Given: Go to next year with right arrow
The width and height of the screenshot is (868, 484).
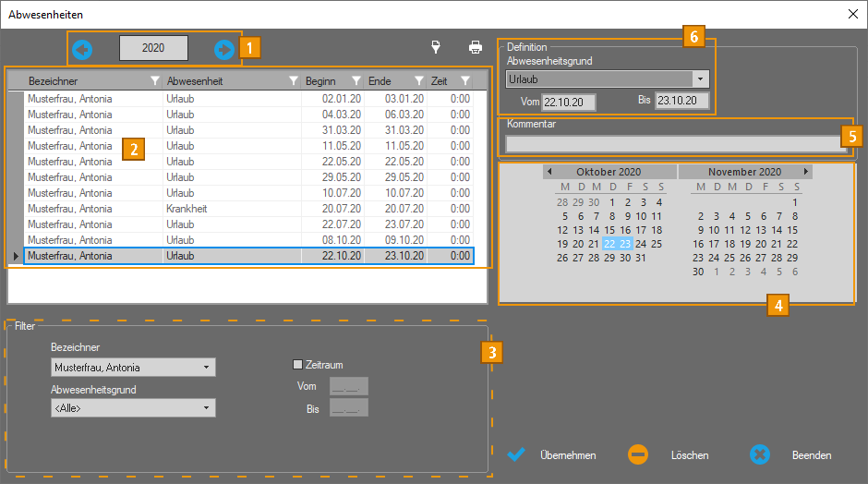Looking at the screenshot, I should pyautogui.click(x=224, y=49).
